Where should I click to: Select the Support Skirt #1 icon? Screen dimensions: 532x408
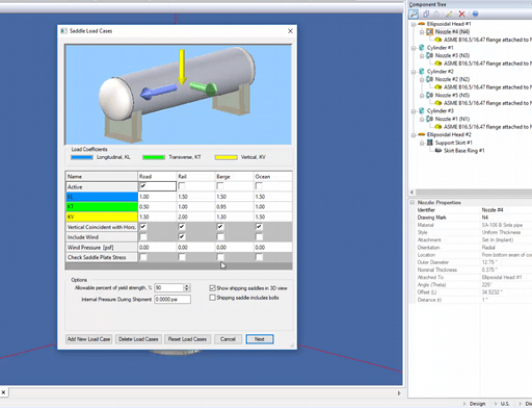tap(431, 142)
